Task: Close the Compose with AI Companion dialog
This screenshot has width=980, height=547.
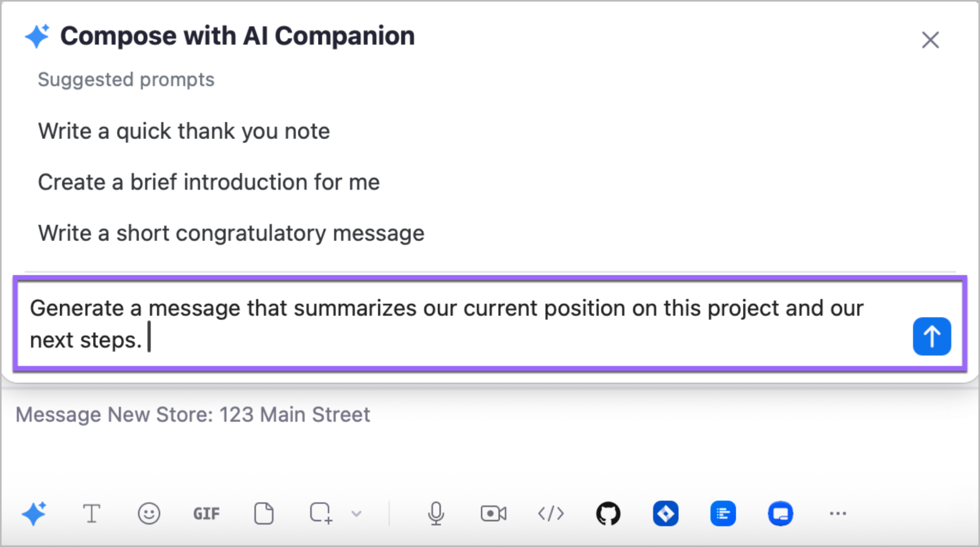Action: pyautogui.click(x=930, y=39)
